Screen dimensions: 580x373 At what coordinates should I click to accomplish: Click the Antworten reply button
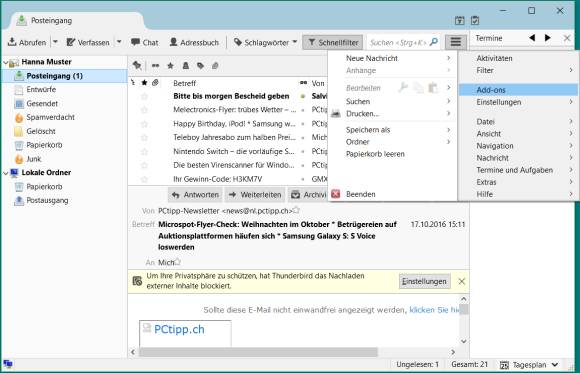click(x=195, y=195)
